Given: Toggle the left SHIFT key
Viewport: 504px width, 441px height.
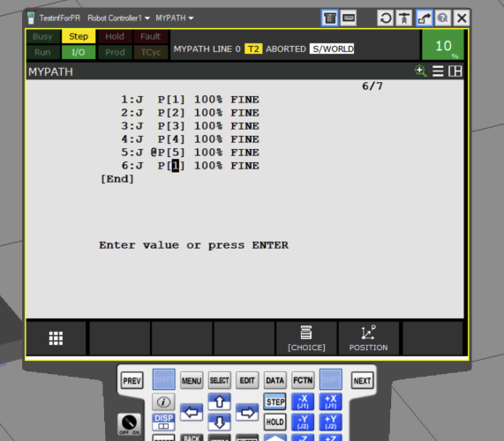Looking at the screenshot, I should pos(163,379).
